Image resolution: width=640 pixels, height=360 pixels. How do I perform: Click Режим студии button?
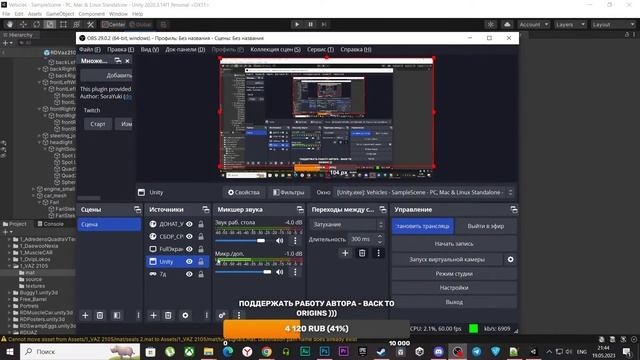click(x=454, y=274)
